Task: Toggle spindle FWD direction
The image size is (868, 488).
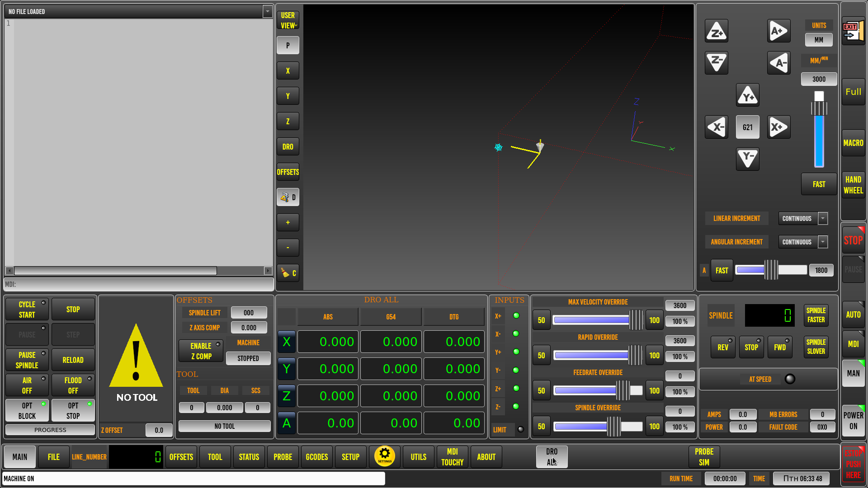Action: (780, 347)
